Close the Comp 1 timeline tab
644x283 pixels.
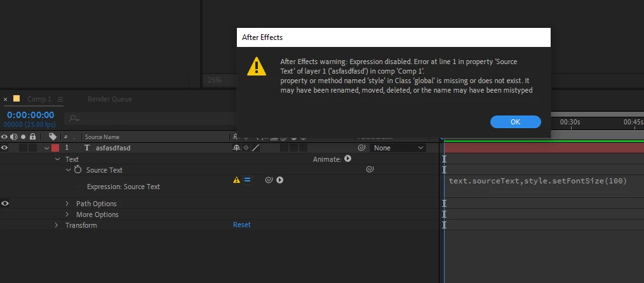[x=5, y=99]
